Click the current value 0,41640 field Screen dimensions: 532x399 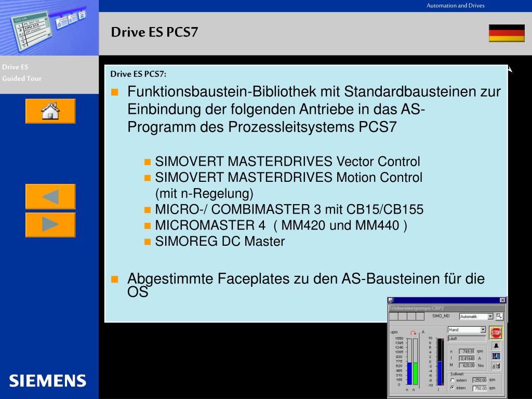pos(467,358)
